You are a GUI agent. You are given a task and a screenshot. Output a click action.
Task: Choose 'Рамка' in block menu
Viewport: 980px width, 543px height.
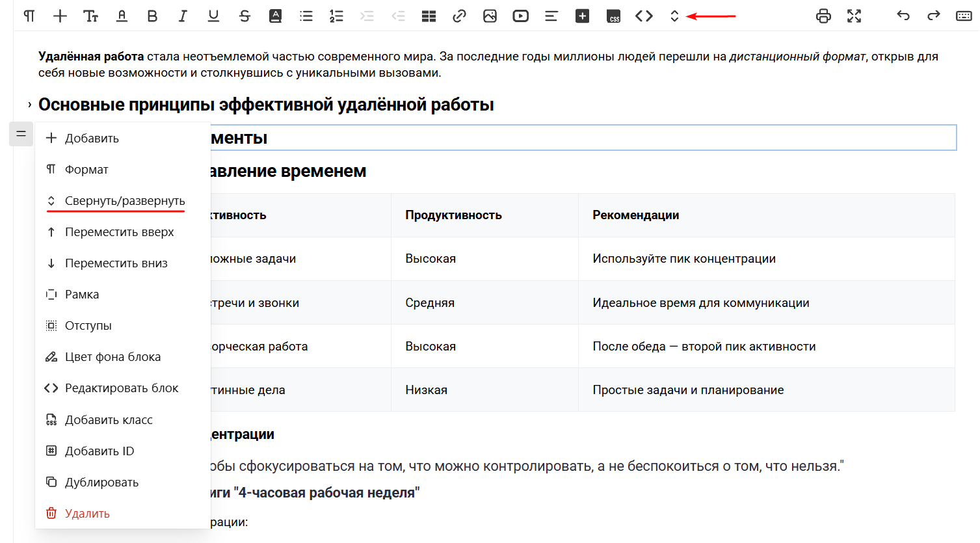click(123, 294)
